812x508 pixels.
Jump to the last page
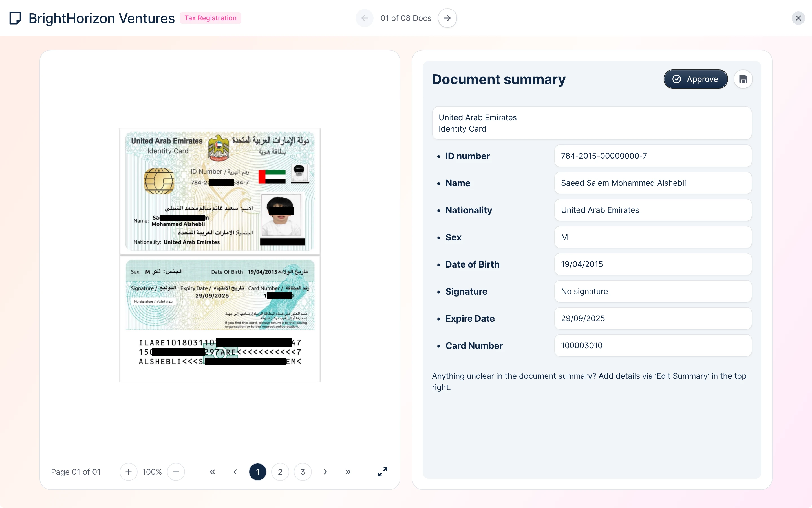point(348,472)
